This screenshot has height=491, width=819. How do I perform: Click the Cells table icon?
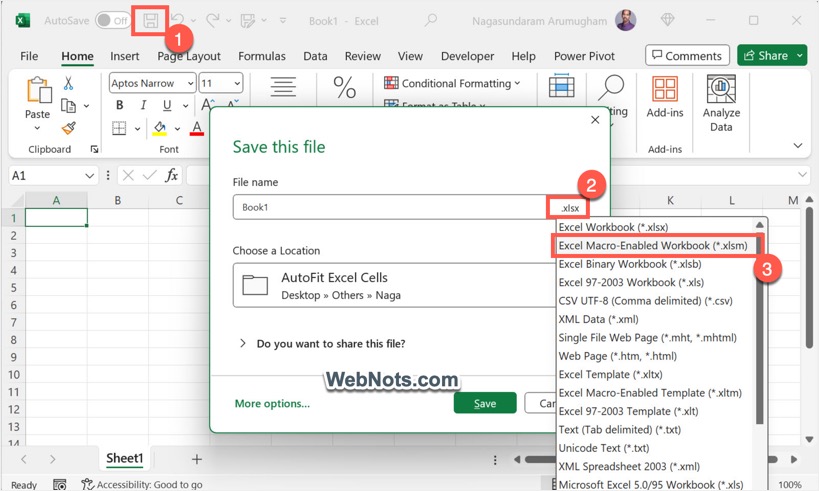click(561, 86)
